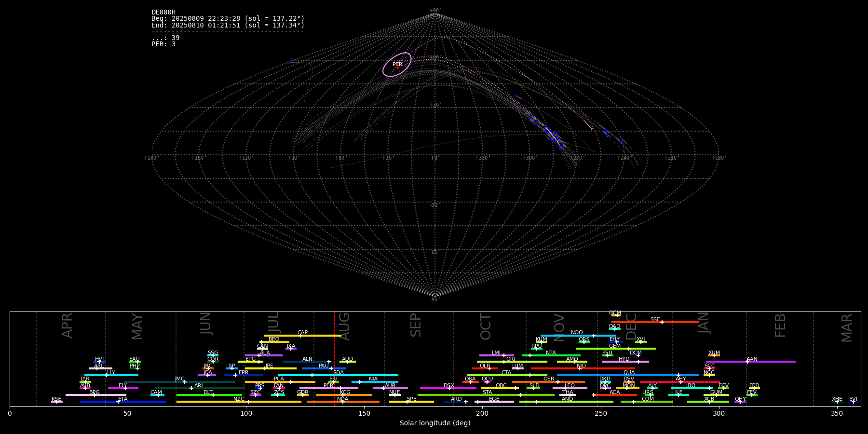Click the purple AAN shower bar

751,362
